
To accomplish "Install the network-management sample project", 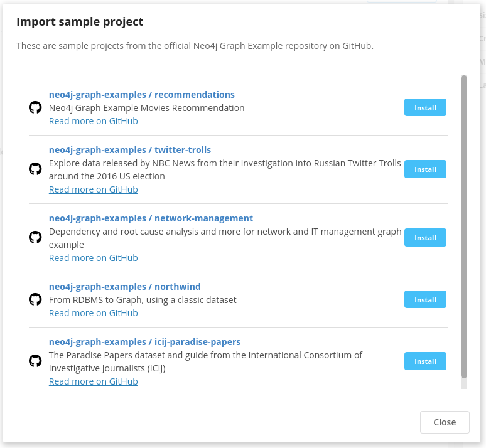I will (425, 238).
